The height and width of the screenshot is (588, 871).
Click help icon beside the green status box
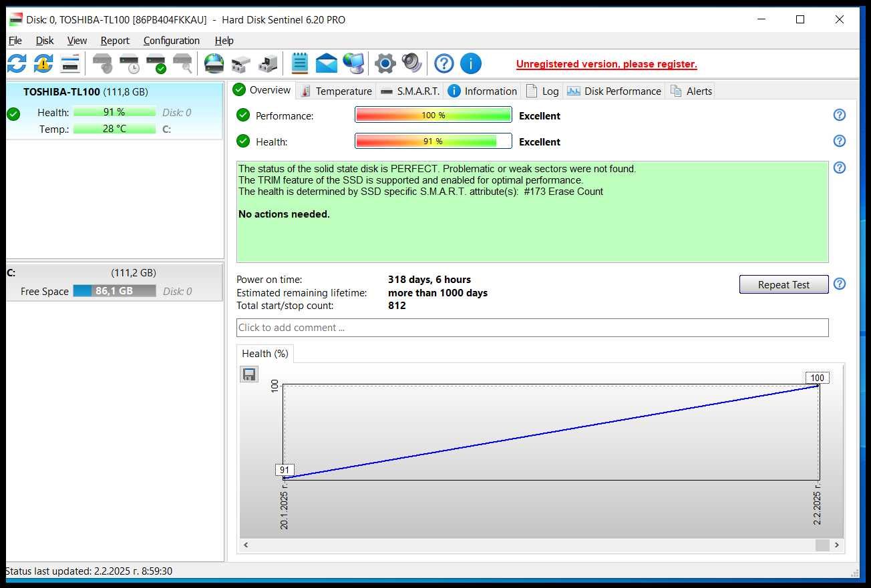840,168
